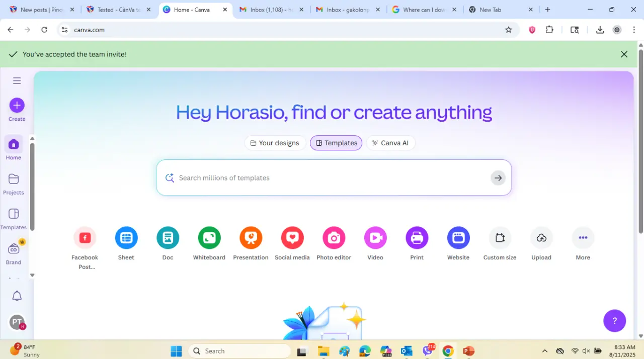Show hidden system tray icons chevron

point(545,351)
